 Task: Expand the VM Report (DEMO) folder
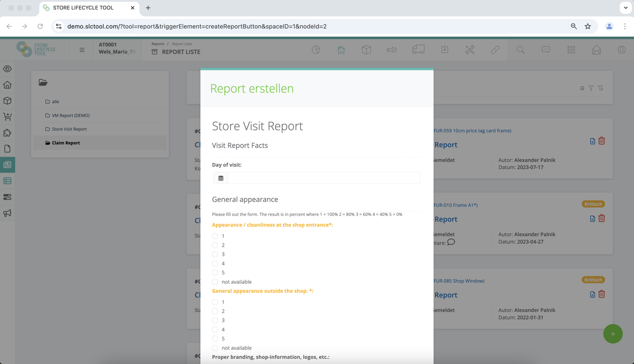click(70, 115)
